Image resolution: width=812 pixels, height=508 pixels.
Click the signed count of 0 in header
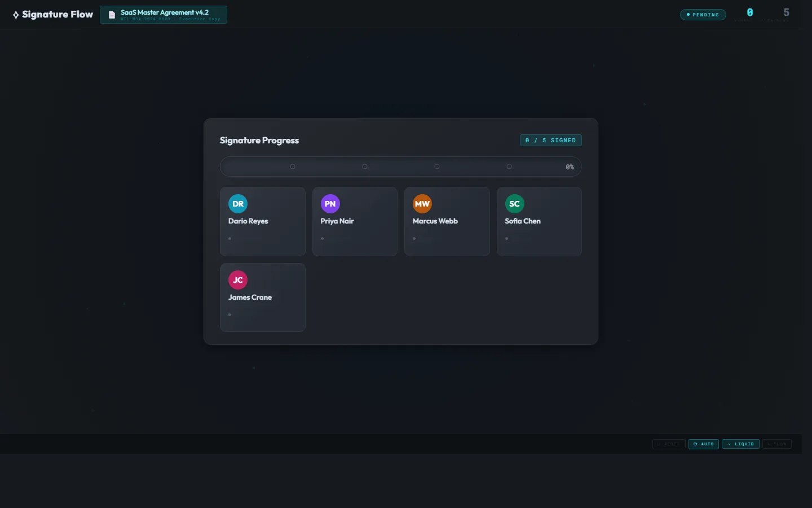(x=750, y=12)
